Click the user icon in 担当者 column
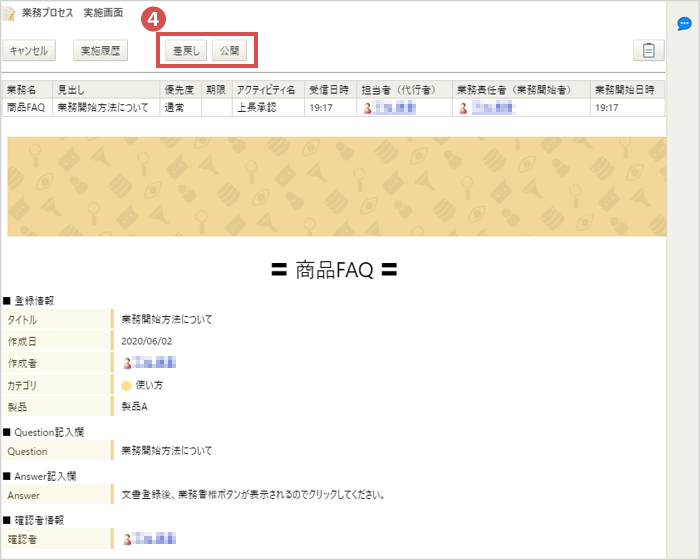 (x=367, y=108)
